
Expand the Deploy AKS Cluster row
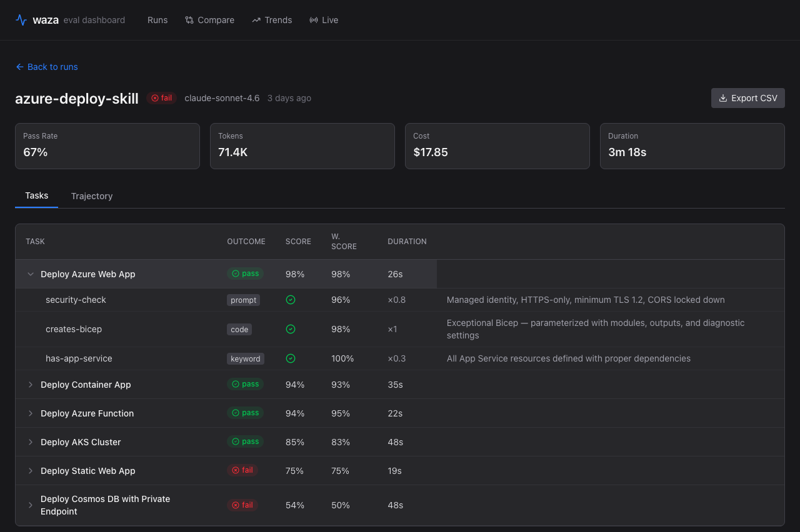(x=30, y=442)
